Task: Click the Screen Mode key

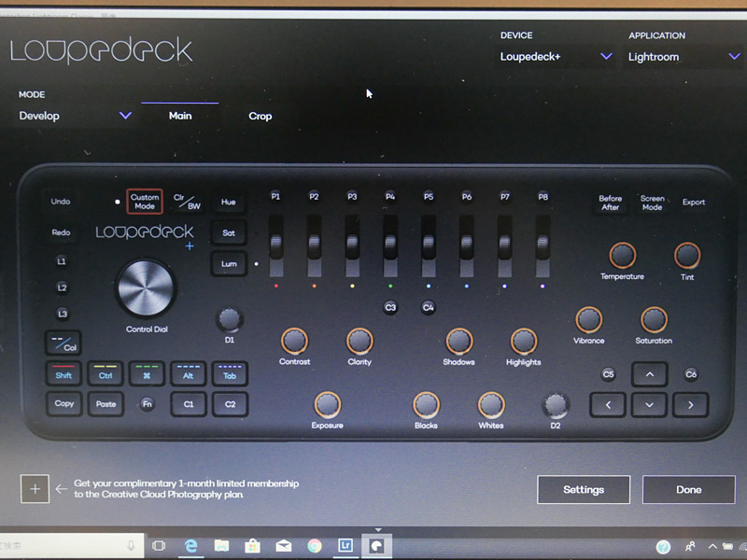Action: click(652, 203)
